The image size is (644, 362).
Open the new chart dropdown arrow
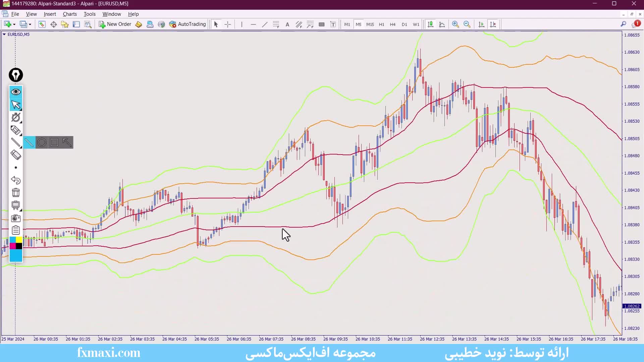[x=14, y=24]
